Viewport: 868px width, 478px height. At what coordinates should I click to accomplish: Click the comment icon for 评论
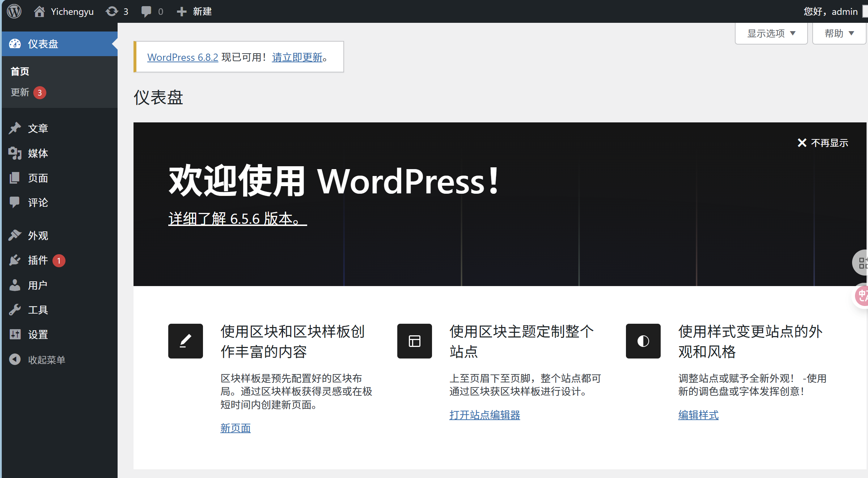15,202
